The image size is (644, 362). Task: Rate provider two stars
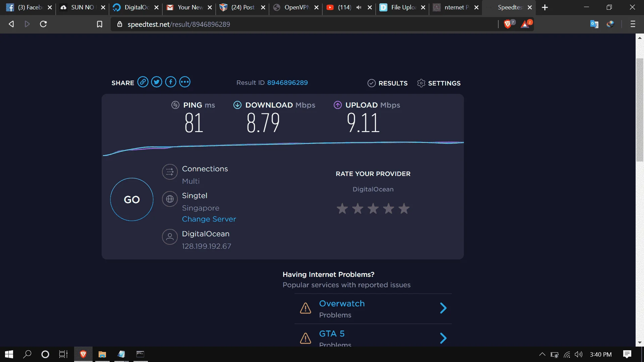358,208
